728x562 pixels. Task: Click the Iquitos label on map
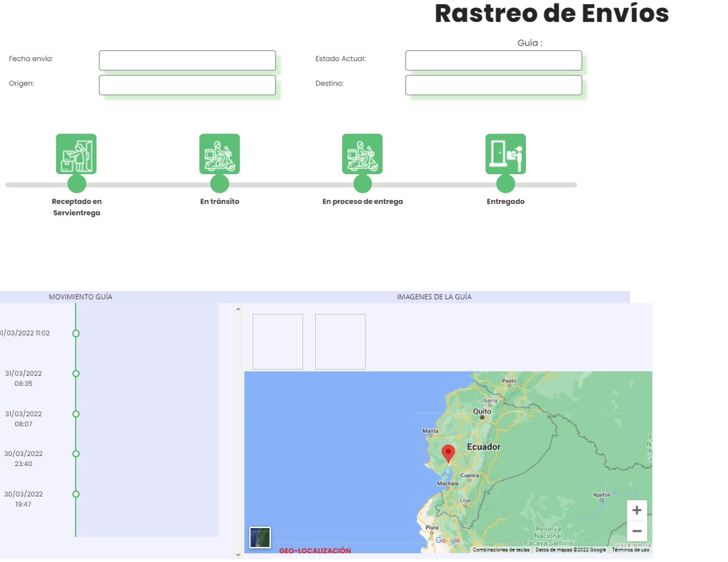(601, 495)
